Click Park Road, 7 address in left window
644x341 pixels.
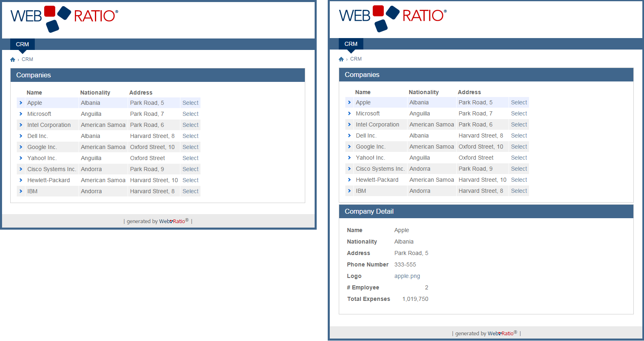click(147, 114)
